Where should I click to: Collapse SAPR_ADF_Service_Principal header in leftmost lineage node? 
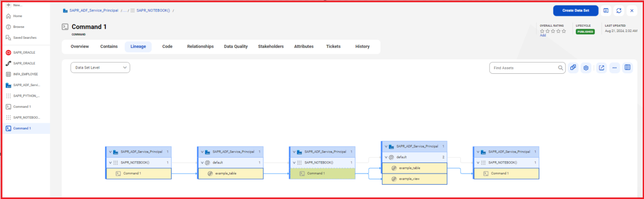(110, 152)
